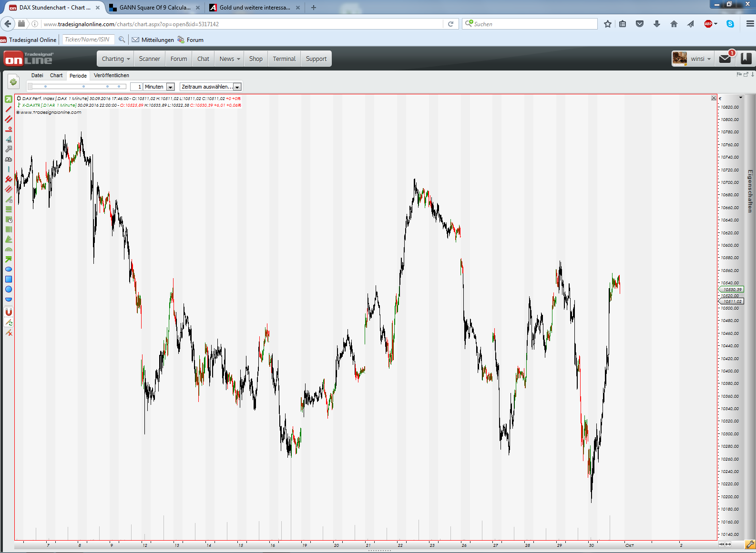756x553 pixels.
Task: Open the envelope messages inbox
Action: (725, 59)
